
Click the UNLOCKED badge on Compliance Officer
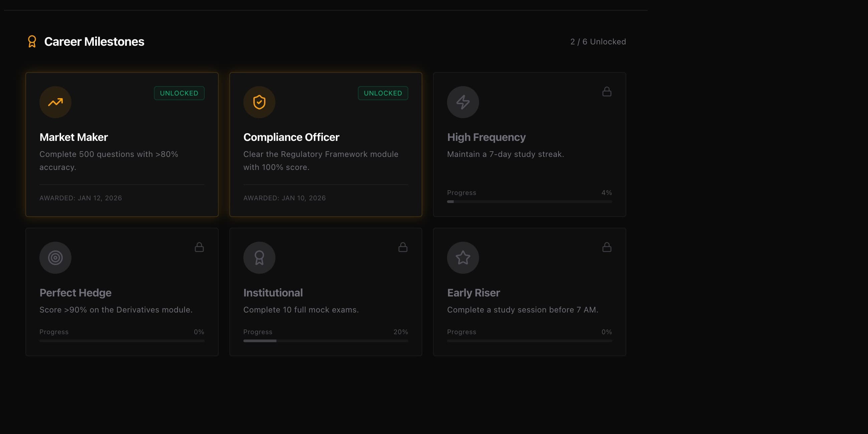pos(383,93)
